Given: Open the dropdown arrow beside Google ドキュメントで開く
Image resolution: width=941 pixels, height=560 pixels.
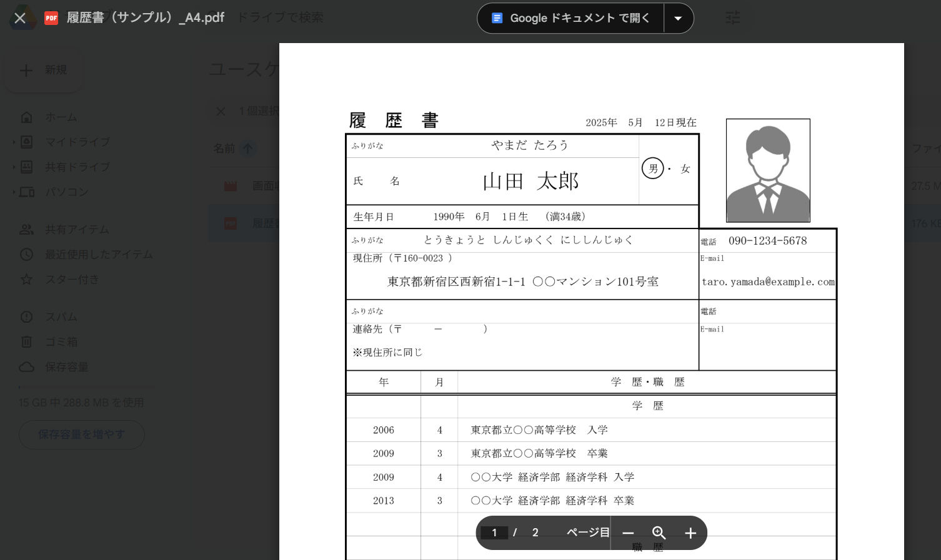Looking at the screenshot, I should pos(678,18).
